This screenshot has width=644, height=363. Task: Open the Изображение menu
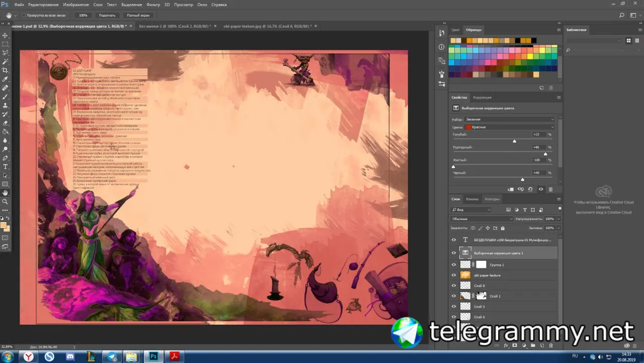tap(76, 4)
